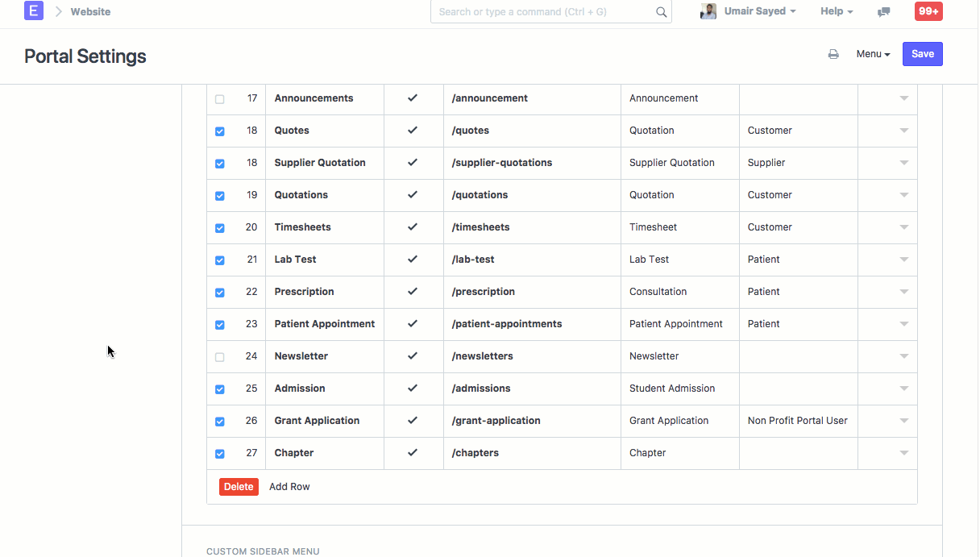Open the user avatar picture
The width and height of the screenshot is (980, 557).
click(x=708, y=11)
